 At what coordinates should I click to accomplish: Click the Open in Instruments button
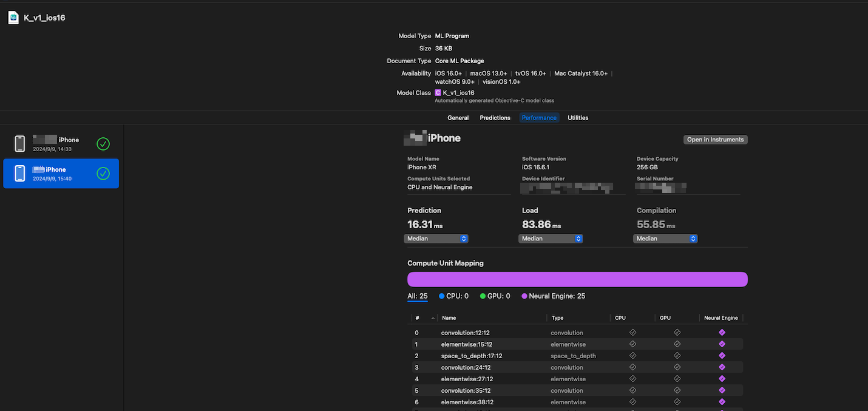715,140
